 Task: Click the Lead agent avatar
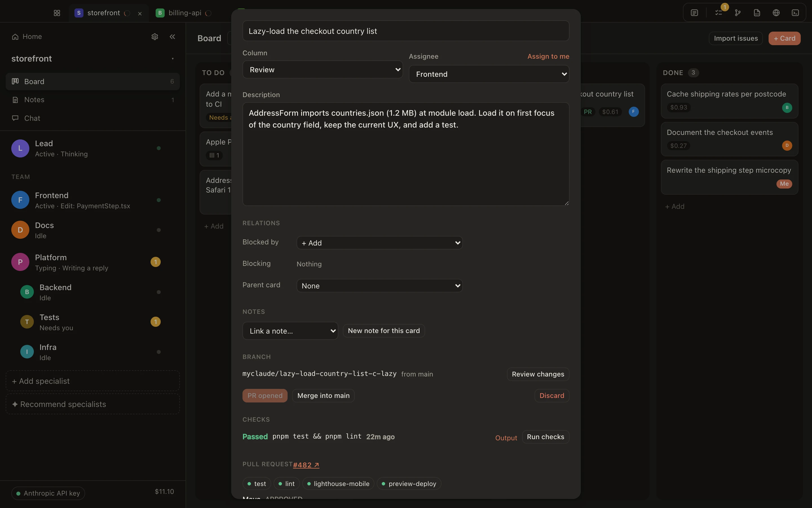coord(20,148)
